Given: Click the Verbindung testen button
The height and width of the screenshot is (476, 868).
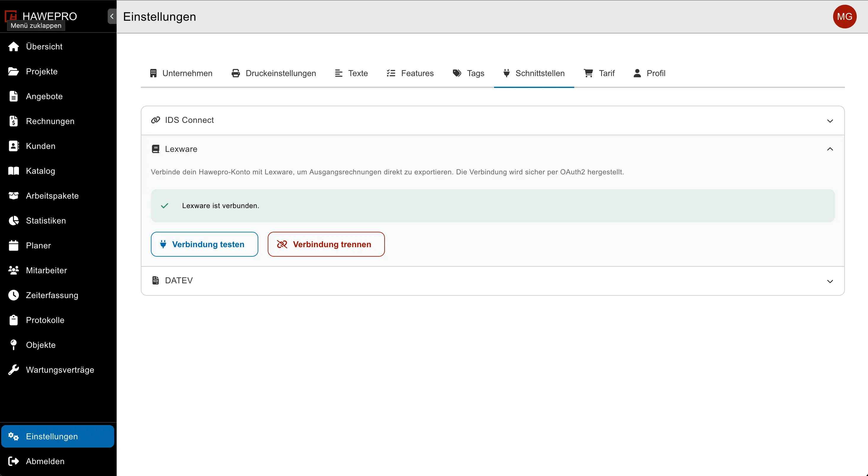Looking at the screenshot, I should click(x=204, y=244).
